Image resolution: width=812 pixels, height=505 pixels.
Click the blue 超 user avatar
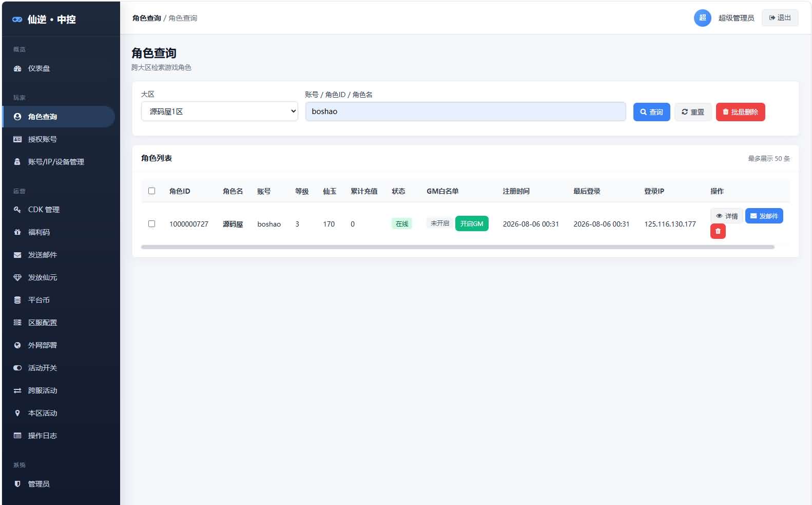click(702, 18)
